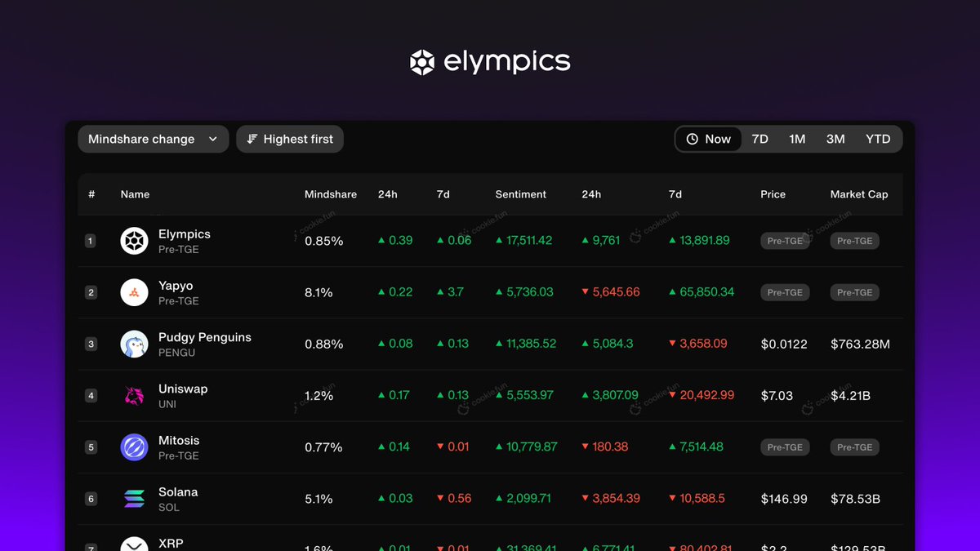
Task: Click Elympics sentiment value 17,511.42
Action: click(x=529, y=241)
